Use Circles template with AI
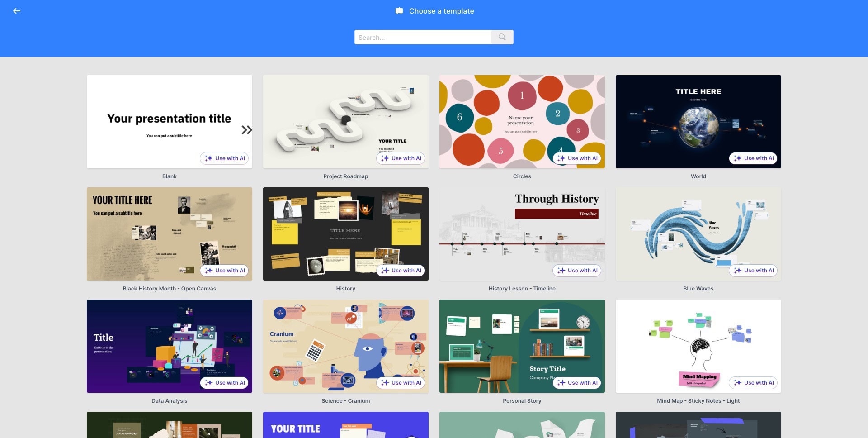Viewport: 868px width, 438px height. tap(577, 158)
